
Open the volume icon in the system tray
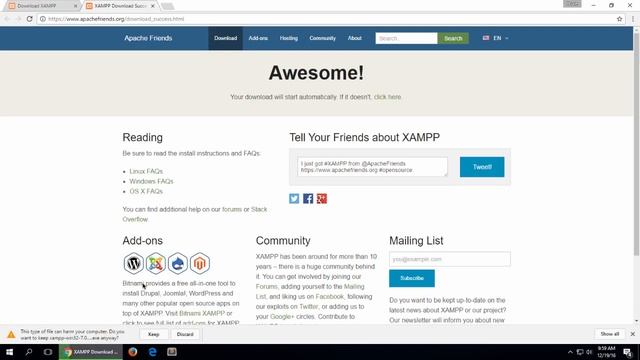589,352
